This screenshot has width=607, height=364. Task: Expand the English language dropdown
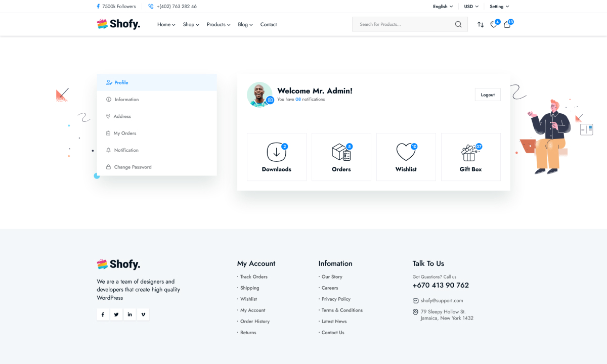443,7
